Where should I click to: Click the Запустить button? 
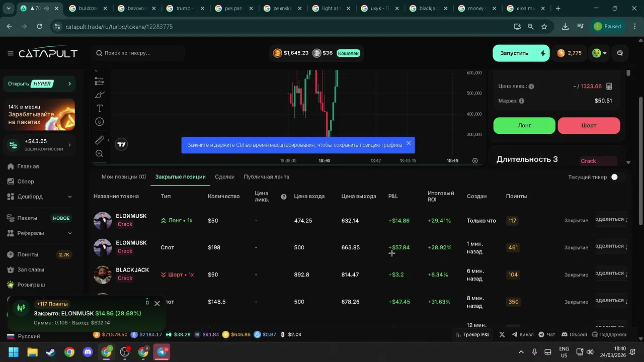[515, 53]
